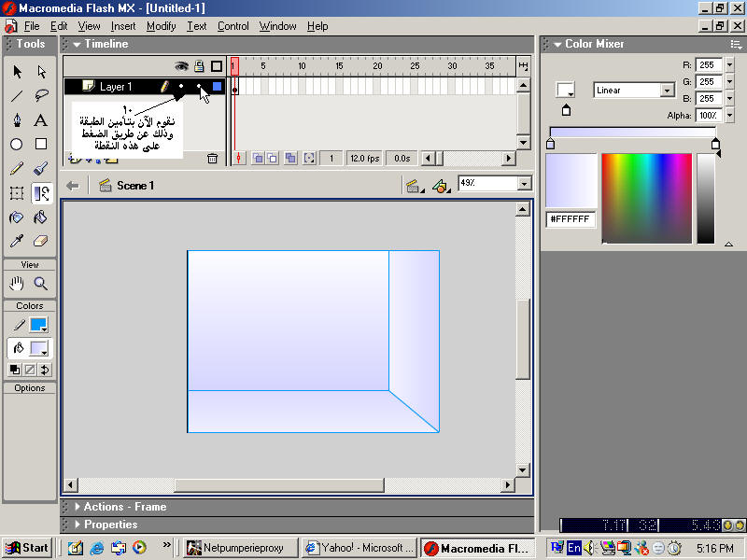Viewport: 747px width, 560px height.
Task: Select the Eyedropper tool
Action: point(17,242)
